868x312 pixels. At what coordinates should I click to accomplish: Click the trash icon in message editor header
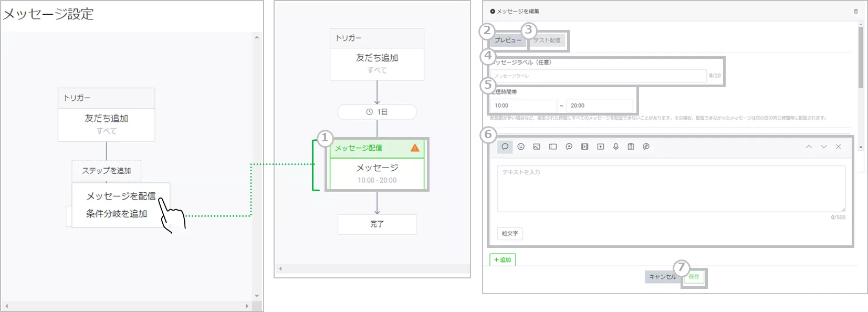(855, 11)
